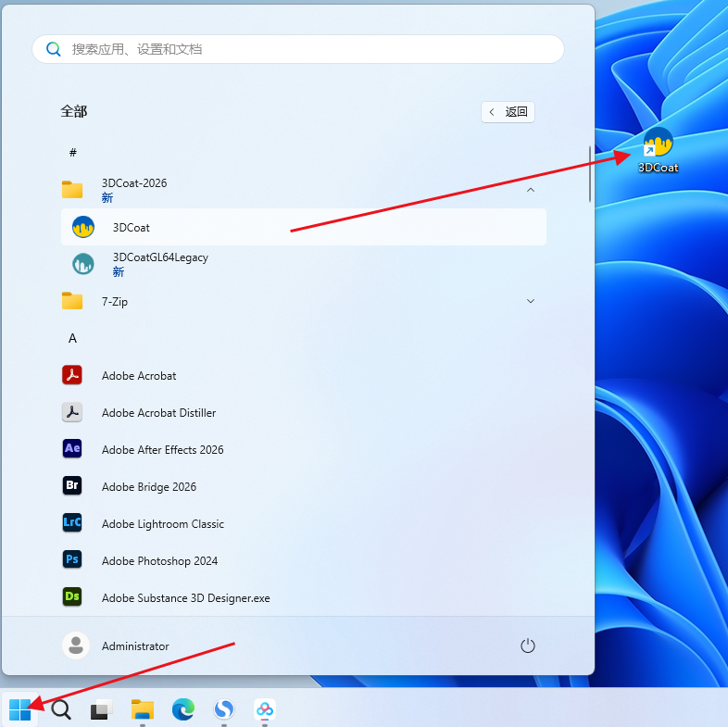Click the 3DCoatGL64Legacy label
Viewport: 728px width, 727px height.
160,257
